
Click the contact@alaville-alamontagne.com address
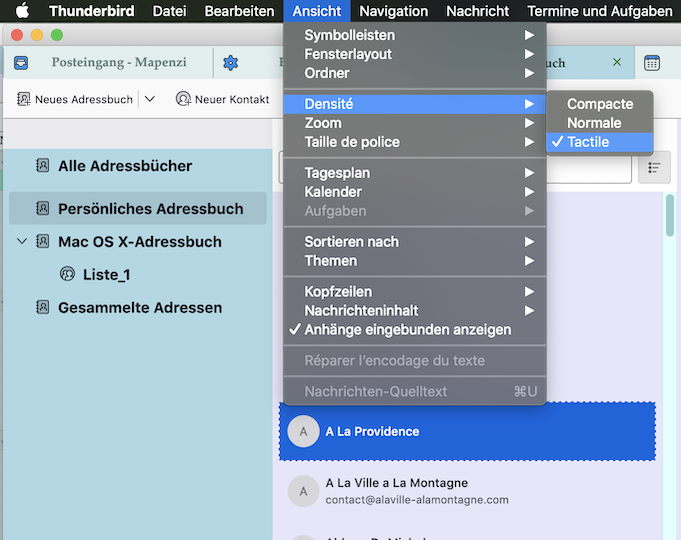click(417, 500)
